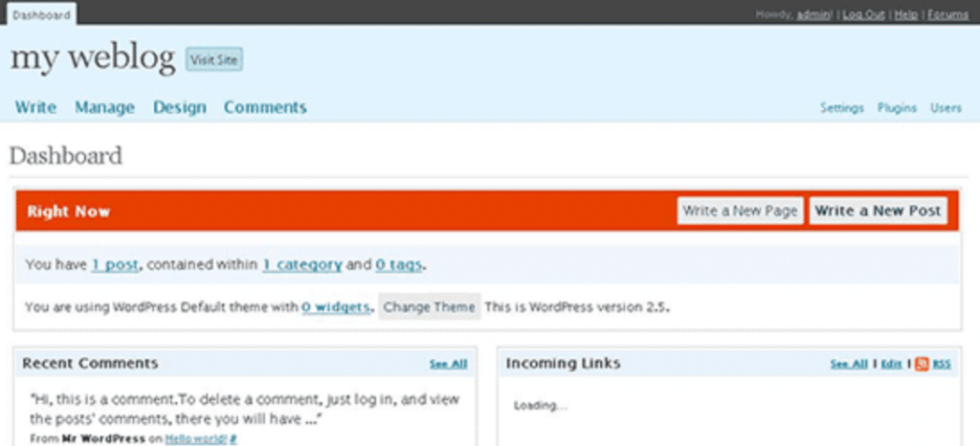This screenshot has width=980, height=446.
Task: Follow the '0 tags' link
Action: [398, 265]
